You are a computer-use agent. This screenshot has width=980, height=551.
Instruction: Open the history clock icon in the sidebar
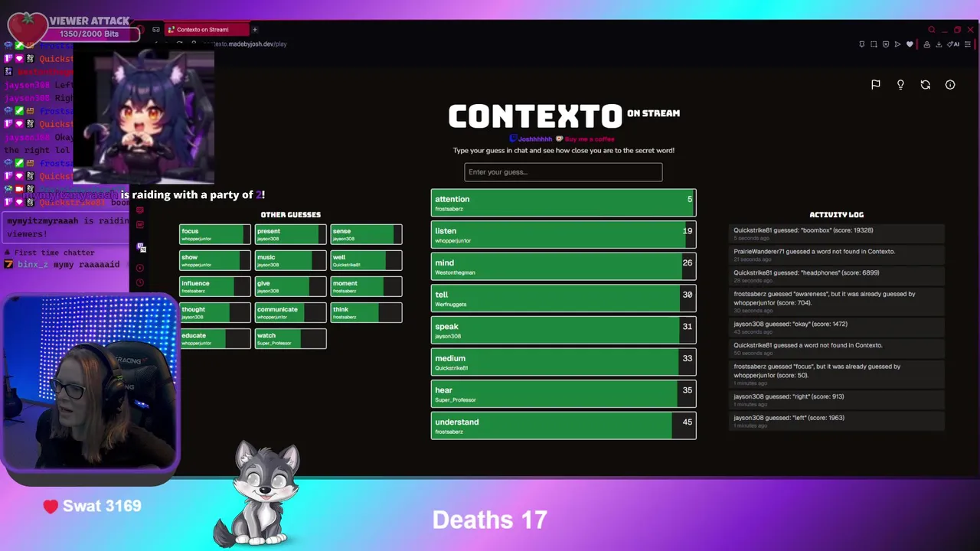(140, 282)
